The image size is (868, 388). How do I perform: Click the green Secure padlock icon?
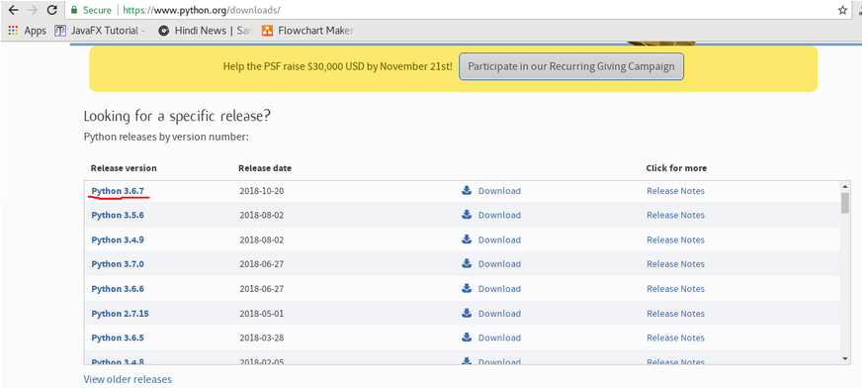pos(75,10)
